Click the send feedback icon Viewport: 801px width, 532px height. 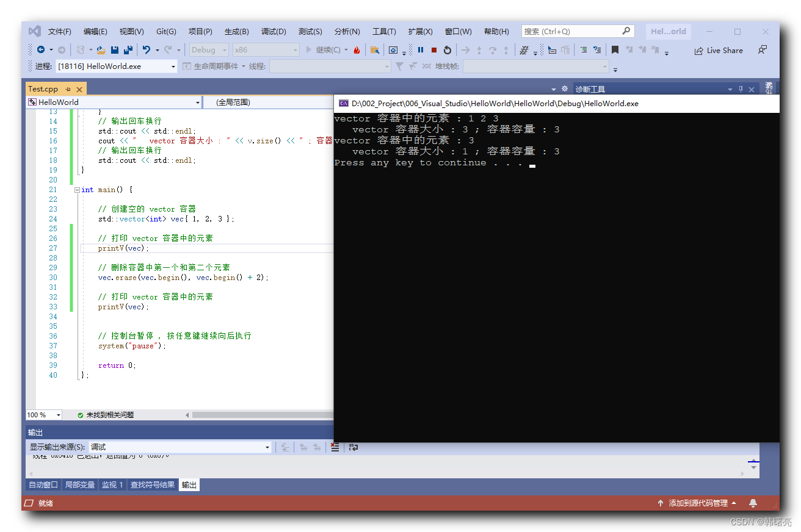763,50
